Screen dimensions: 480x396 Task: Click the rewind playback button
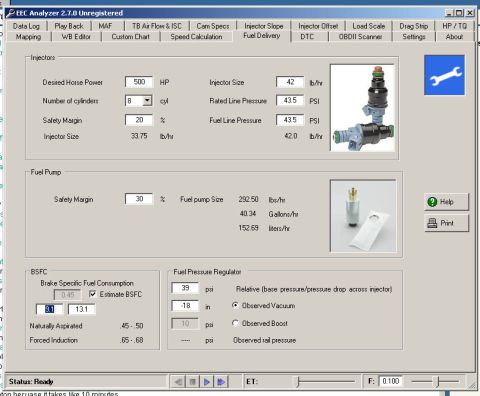178,381
